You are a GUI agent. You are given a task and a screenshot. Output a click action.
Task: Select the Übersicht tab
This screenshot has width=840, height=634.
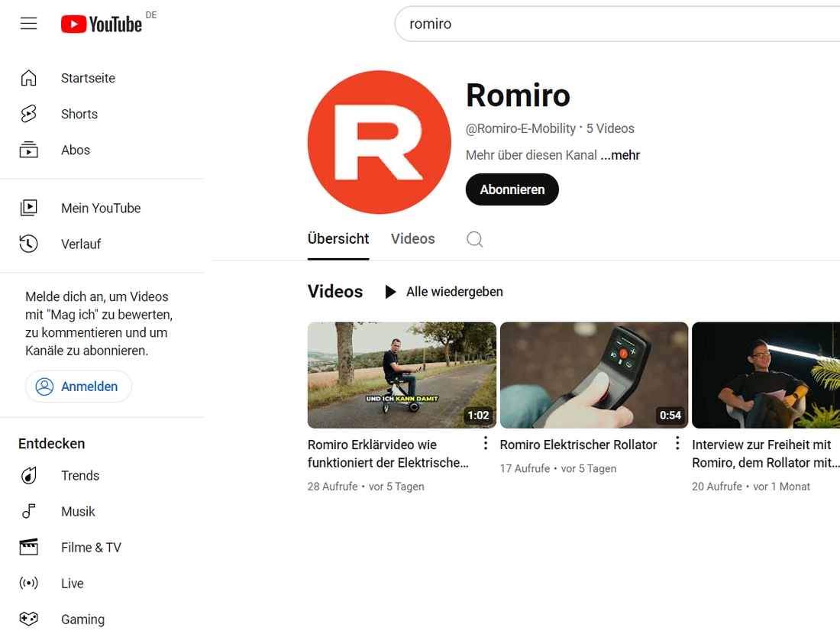[338, 239]
